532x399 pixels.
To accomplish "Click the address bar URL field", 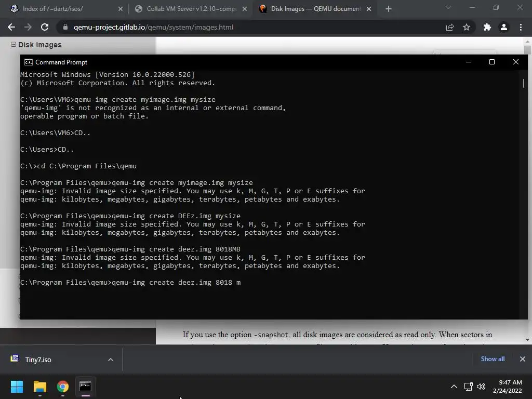I will [x=251, y=27].
